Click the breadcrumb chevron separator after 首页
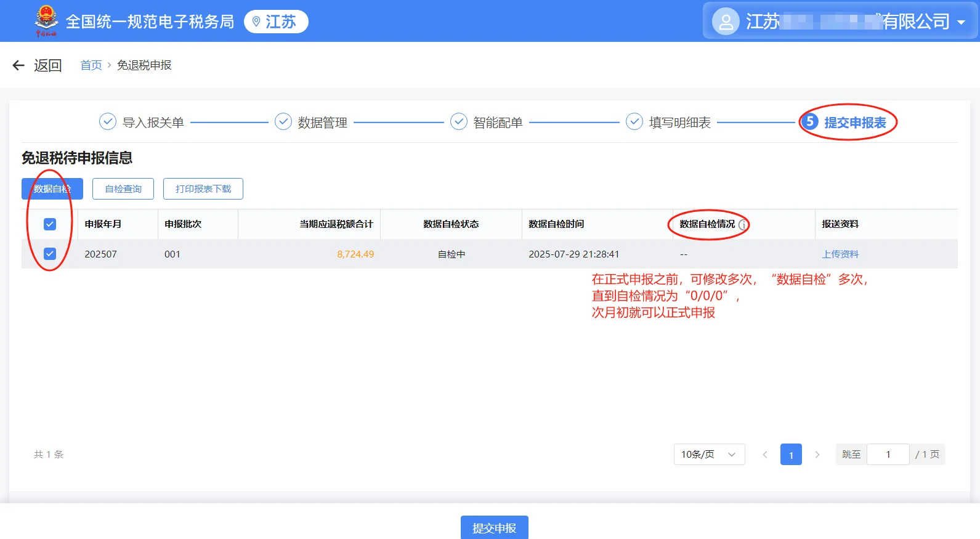Viewport: 980px width, 539px height. pyautogui.click(x=110, y=65)
